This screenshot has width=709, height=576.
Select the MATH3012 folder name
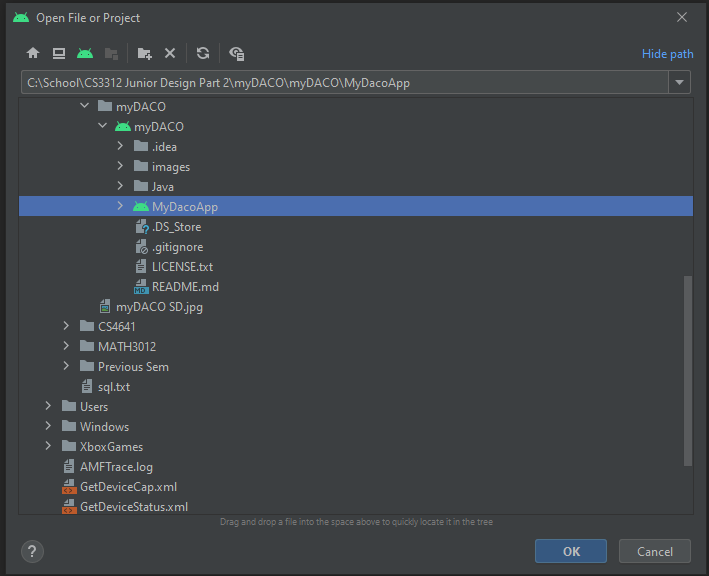[x=127, y=347]
